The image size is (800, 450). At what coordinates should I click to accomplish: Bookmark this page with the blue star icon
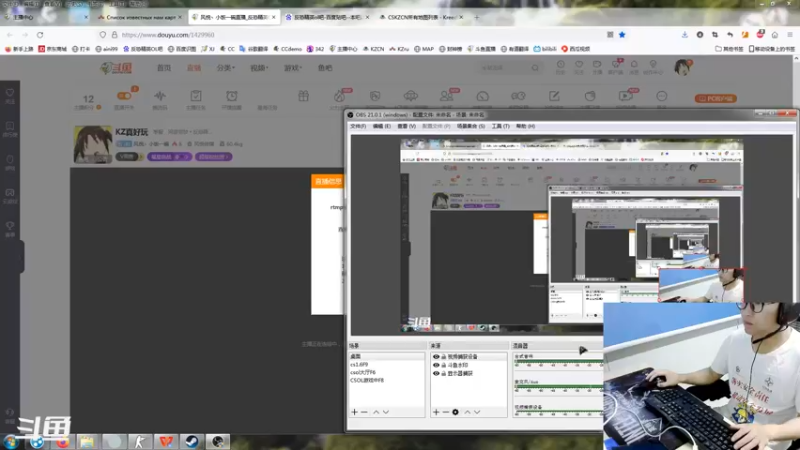(622, 35)
